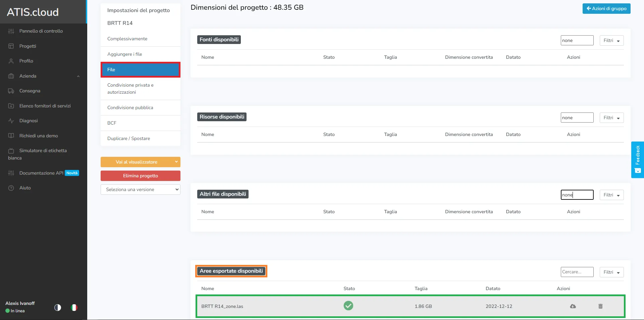Open the BCF tab
Viewport: 644px width, 320px height.
click(x=141, y=123)
